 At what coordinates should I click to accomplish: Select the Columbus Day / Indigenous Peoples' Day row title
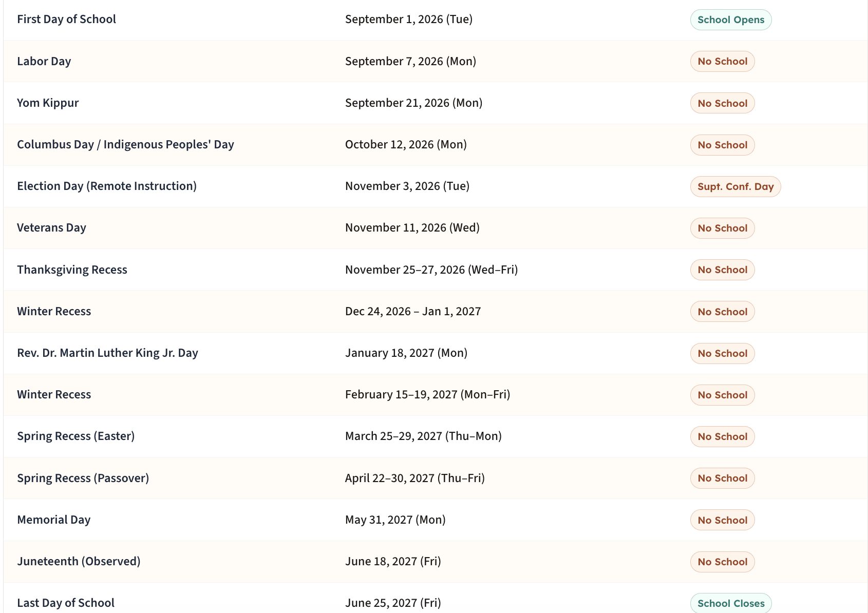[125, 145]
